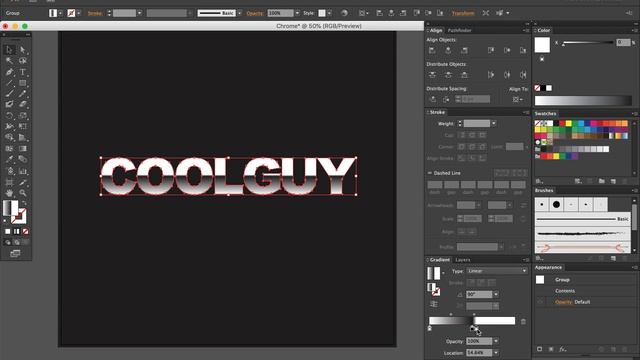
Task: Toggle the Dashed Line checkbox
Action: tap(429, 173)
